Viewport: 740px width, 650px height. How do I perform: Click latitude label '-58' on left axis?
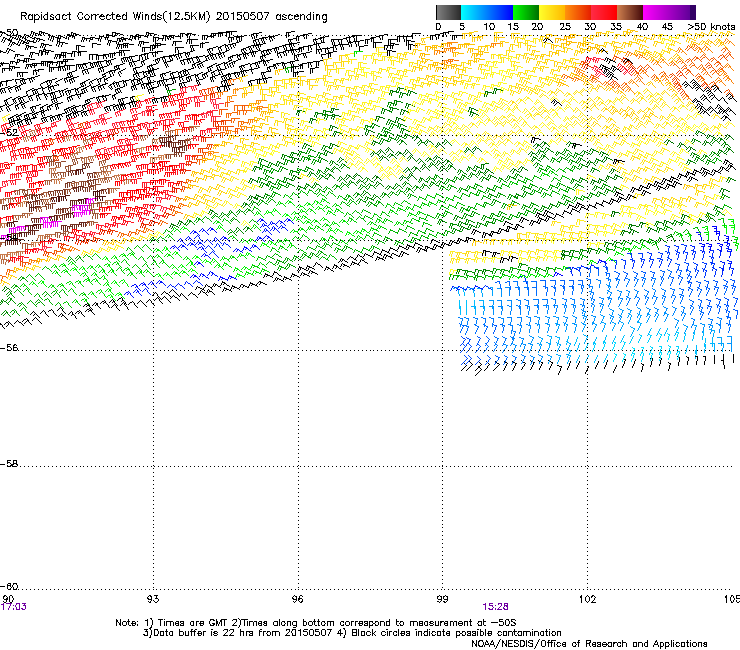tap(9, 464)
